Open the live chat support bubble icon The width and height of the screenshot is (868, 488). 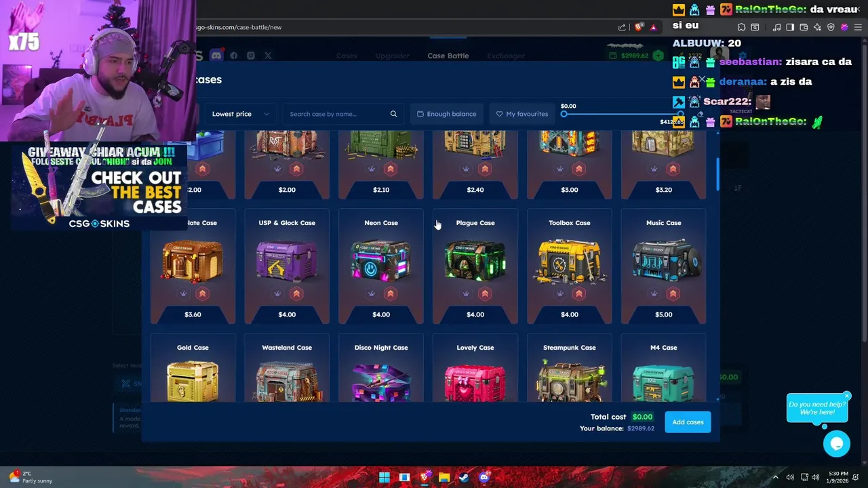point(837,444)
